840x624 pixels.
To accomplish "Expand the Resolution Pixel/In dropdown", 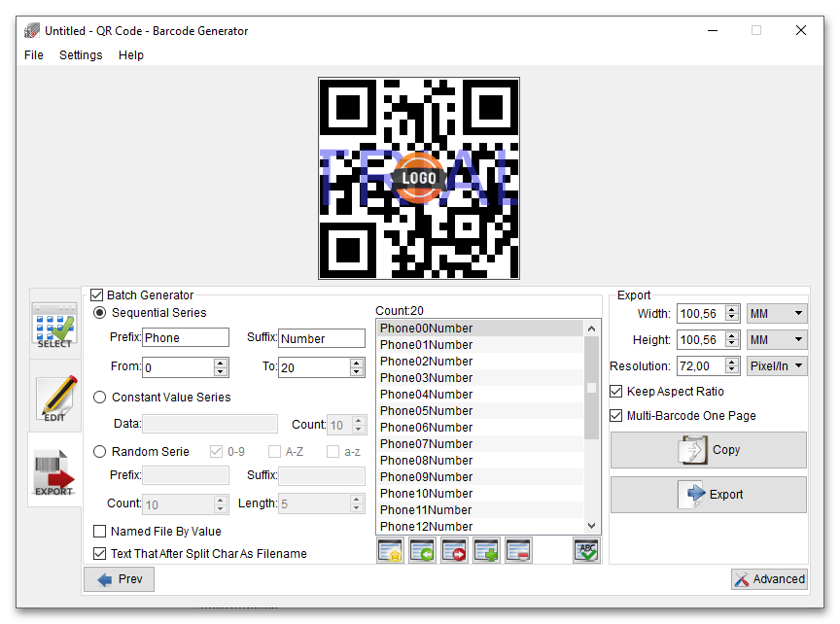I will [x=777, y=366].
